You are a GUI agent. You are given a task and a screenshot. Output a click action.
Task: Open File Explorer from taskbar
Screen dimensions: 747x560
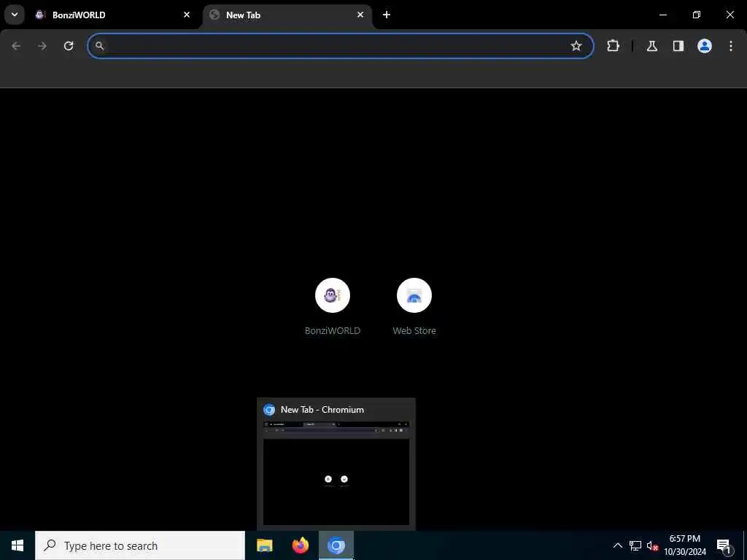[x=264, y=545]
